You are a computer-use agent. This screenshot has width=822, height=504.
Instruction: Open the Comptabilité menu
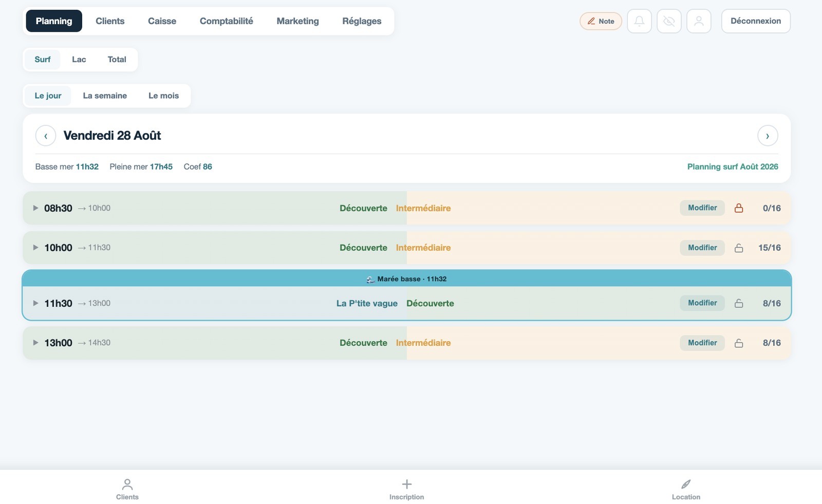[227, 21]
